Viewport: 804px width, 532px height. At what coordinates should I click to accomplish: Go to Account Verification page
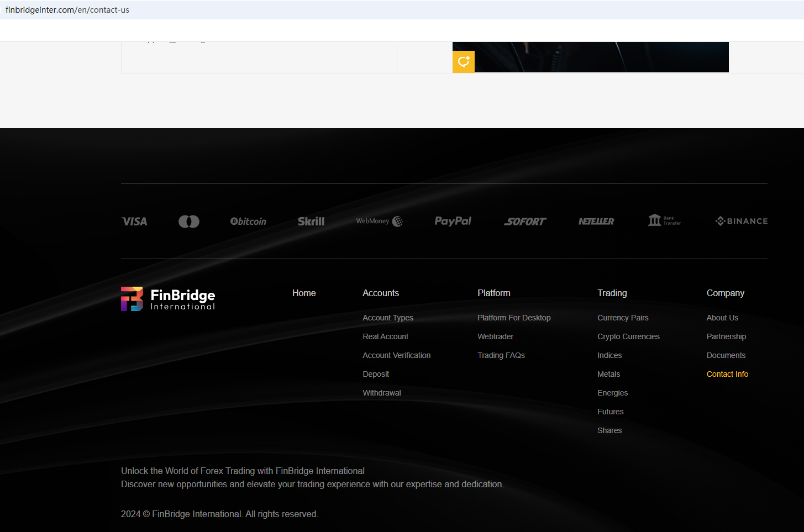pyautogui.click(x=397, y=355)
